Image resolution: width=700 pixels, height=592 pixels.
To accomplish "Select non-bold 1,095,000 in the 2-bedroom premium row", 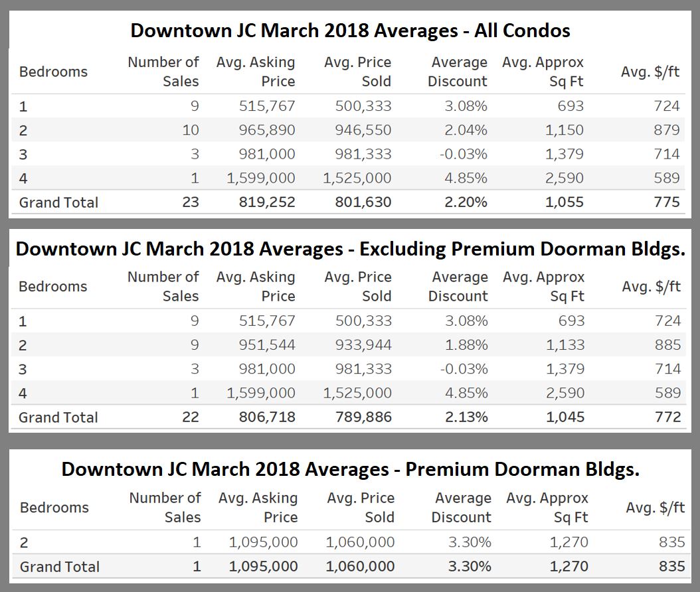I will 264,542.
